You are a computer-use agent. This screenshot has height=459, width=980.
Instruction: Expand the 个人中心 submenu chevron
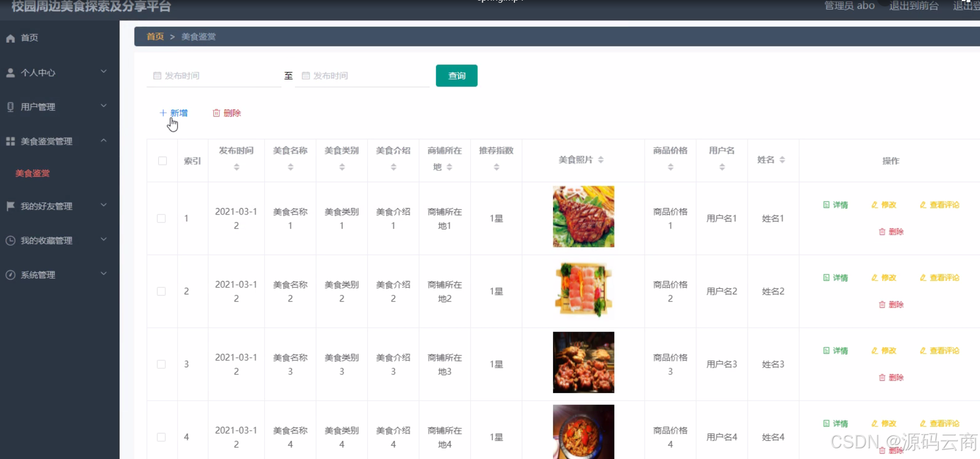(x=104, y=71)
